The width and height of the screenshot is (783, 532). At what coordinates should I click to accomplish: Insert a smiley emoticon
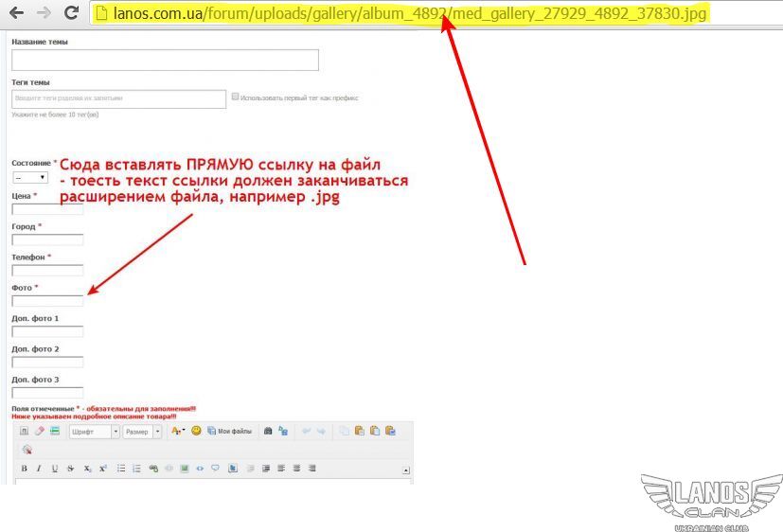click(196, 431)
